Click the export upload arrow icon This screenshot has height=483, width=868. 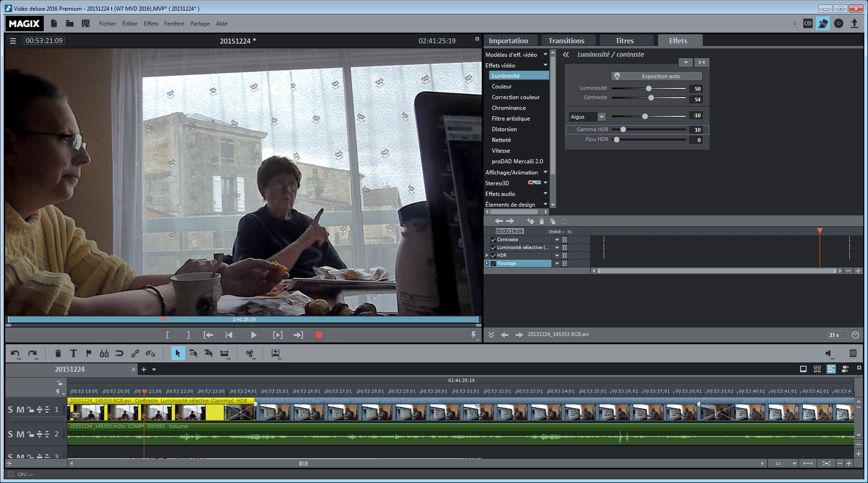pyautogui.click(x=855, y=23)
